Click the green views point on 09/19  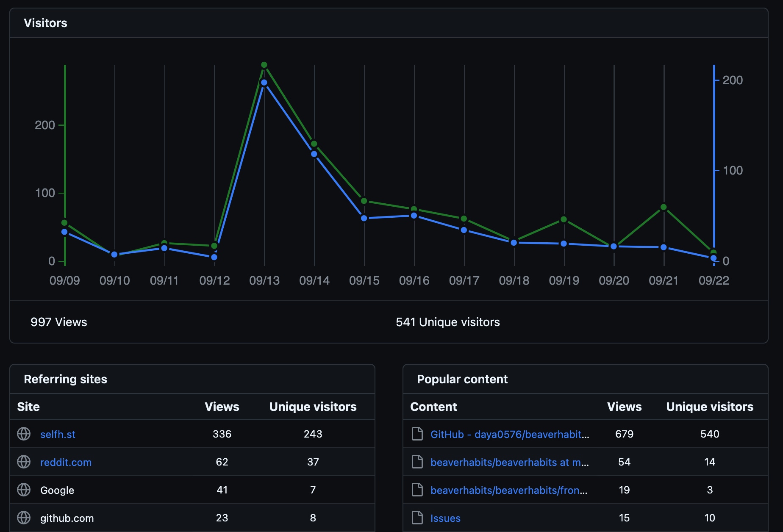pos(564,219)
